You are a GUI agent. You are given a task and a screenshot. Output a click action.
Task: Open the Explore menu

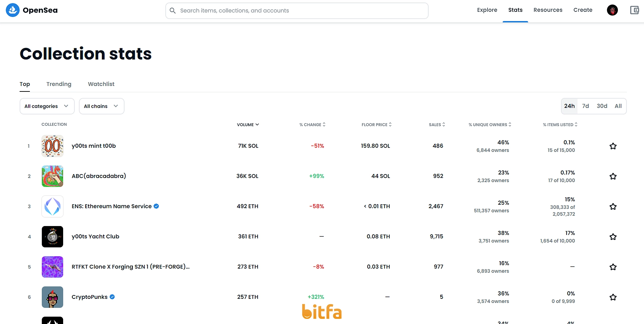click(487, 10)
